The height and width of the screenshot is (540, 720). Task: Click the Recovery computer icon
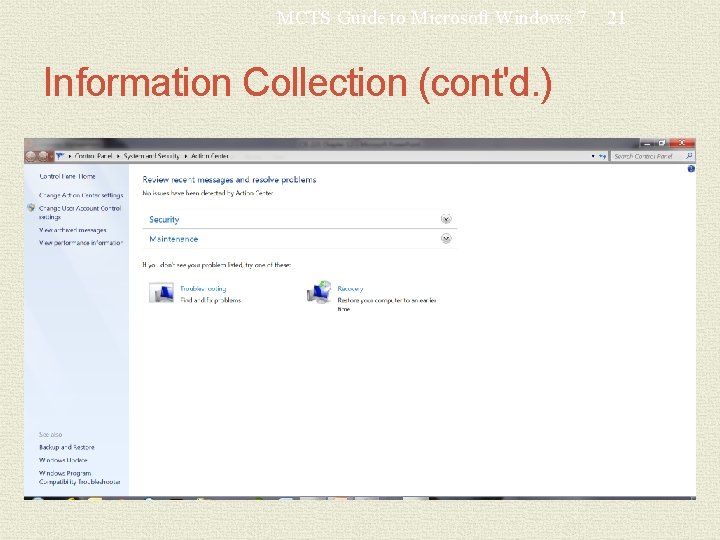click(319, 292)
